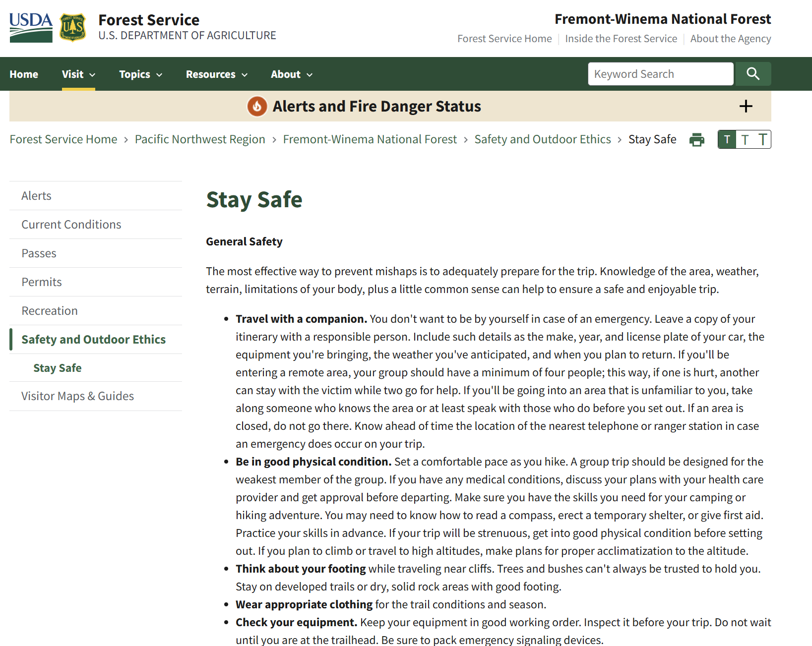Click the USDA logo
This screenshot has height=646, width=812.
coord(31,27)
